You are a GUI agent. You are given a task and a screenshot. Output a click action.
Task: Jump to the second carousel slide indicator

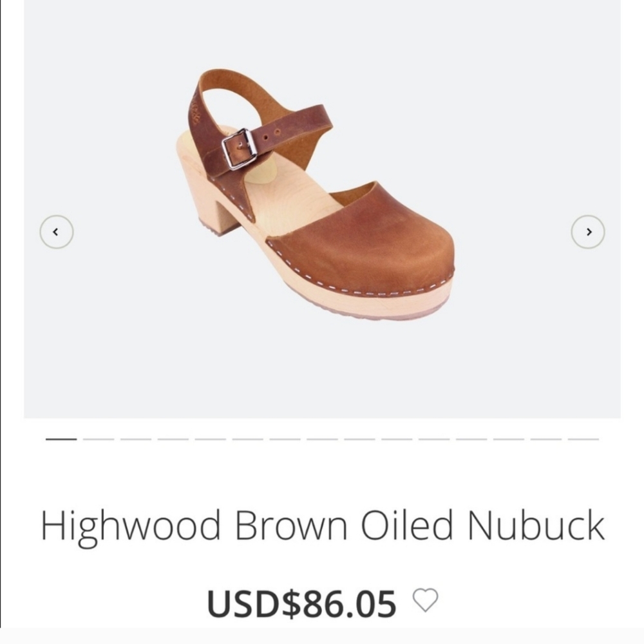[99, 439]
